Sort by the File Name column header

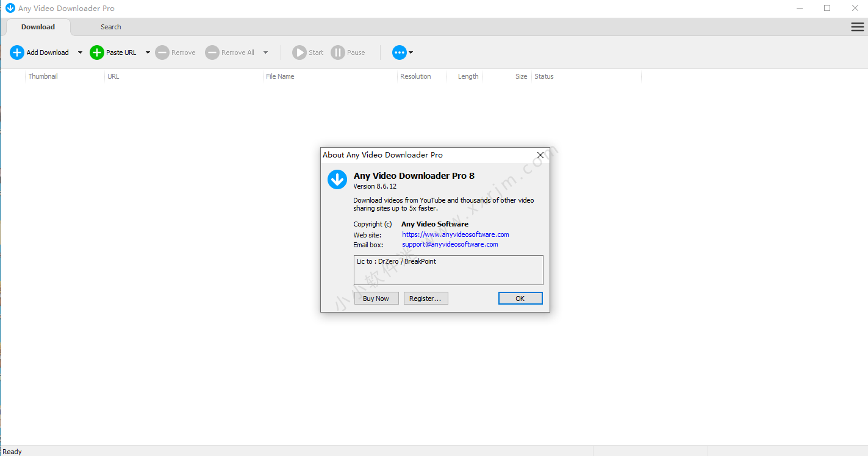tap(330, 76)
